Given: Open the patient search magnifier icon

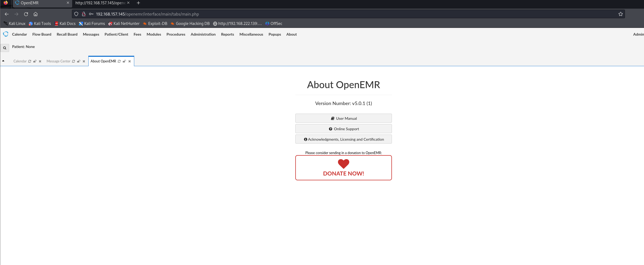Looking at the screenshot, I should point(5,48).
